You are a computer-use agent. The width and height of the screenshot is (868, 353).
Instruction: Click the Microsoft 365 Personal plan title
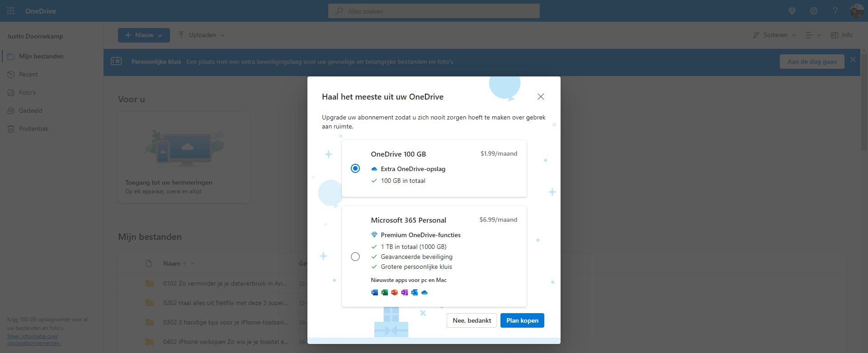(x=408, y=220)
